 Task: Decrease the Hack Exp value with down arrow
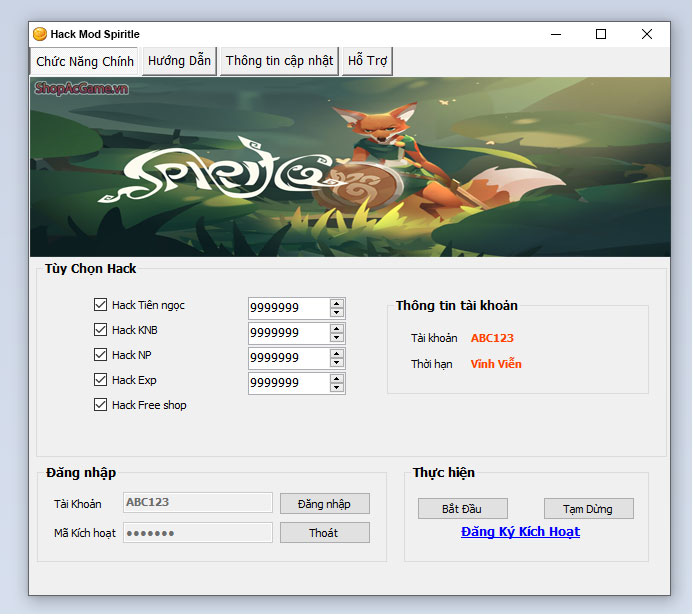[x=337, y=388]
